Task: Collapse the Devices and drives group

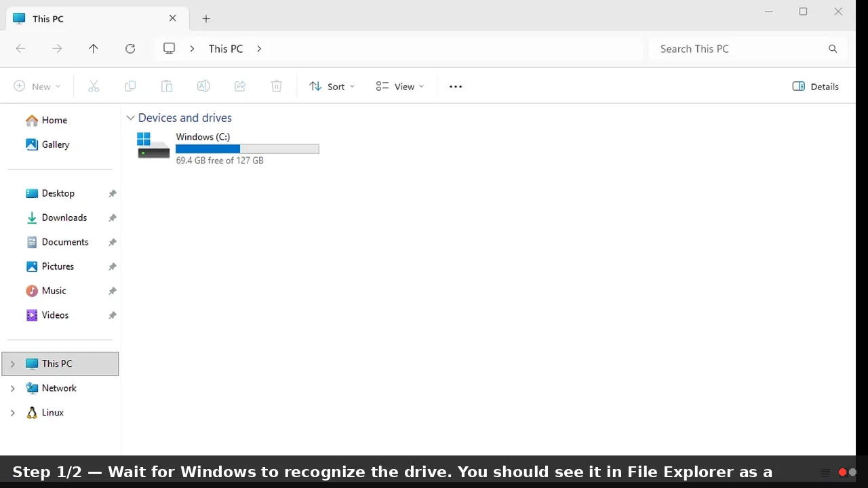Action: [x=130, y=118]
